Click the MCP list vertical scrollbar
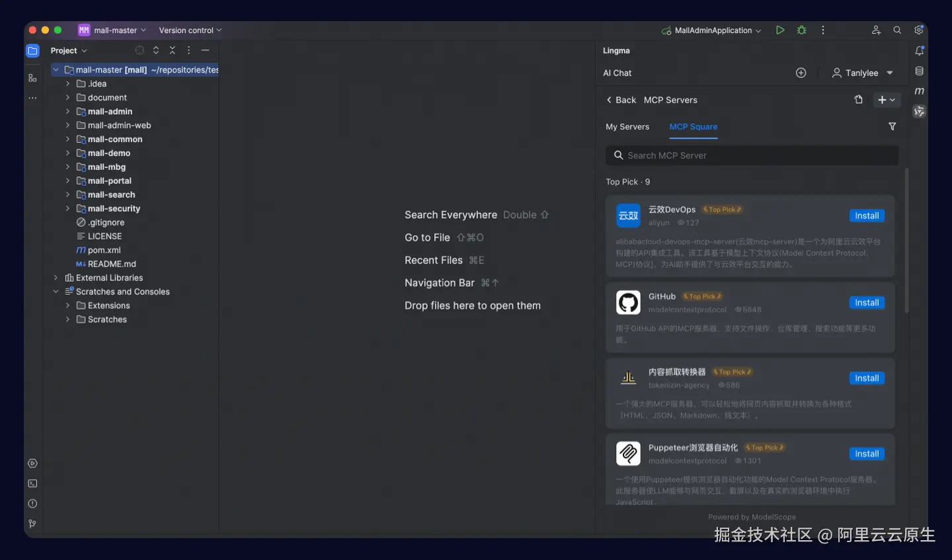952x560 pixels. 906,240
